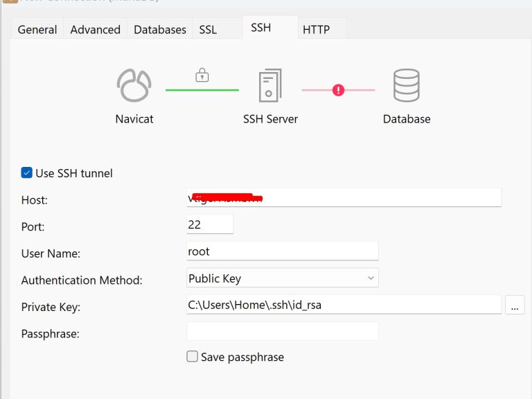Click the Database cylinder icon
Viewport: 532px width, 399px height.
click(x=407, y=85)
